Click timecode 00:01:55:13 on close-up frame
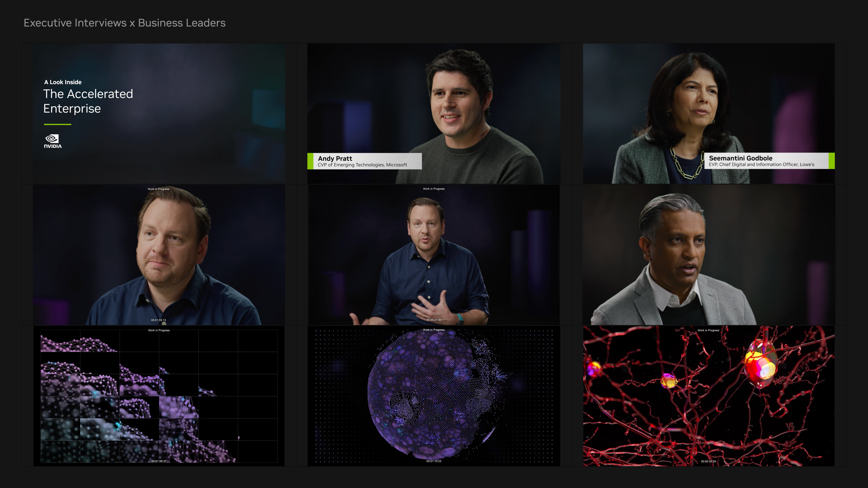Viewport: 868px width, 488px height. pos(158,320)
